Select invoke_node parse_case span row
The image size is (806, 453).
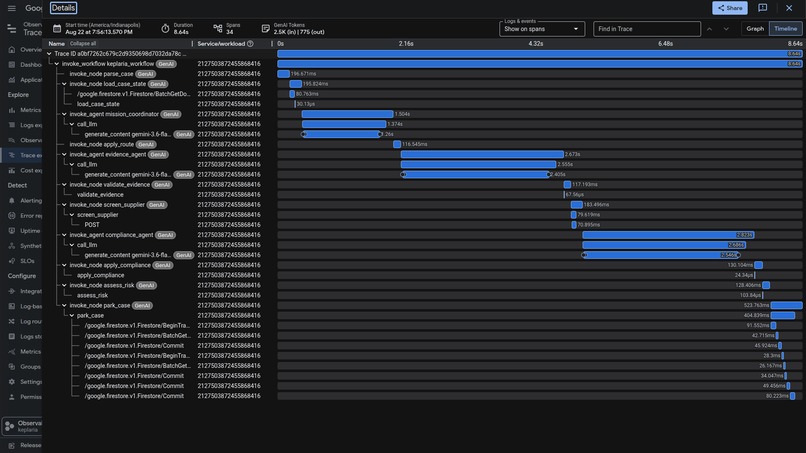[x=424, y=74]
